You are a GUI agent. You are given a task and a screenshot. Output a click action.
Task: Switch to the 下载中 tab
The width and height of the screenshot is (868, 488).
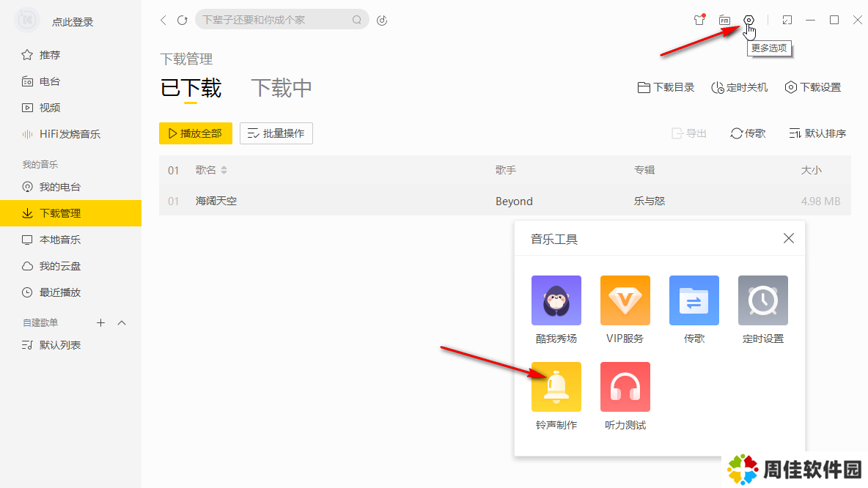[282, 89]
